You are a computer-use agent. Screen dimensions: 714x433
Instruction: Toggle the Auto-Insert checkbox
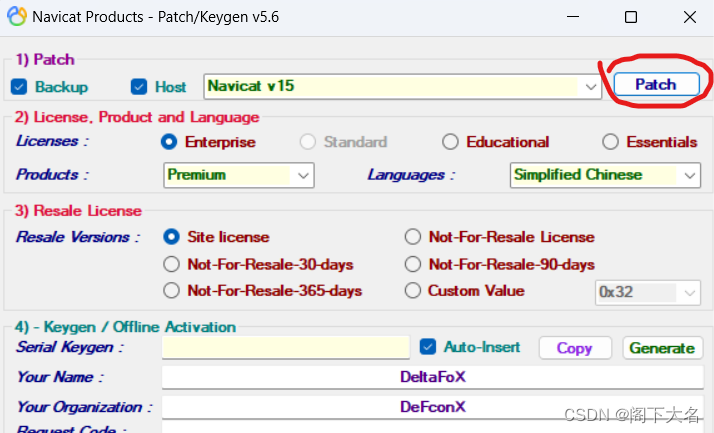click(428, 347)
